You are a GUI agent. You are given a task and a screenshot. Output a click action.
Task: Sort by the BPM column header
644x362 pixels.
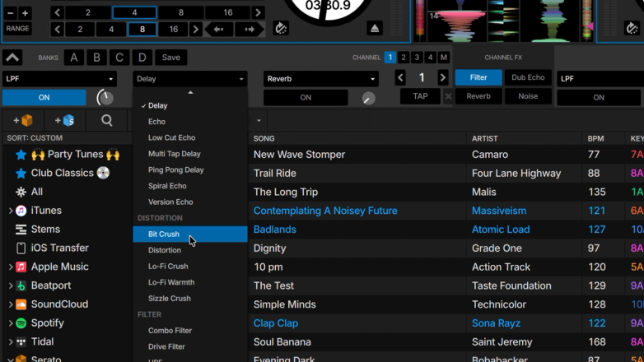click(595, 139)
